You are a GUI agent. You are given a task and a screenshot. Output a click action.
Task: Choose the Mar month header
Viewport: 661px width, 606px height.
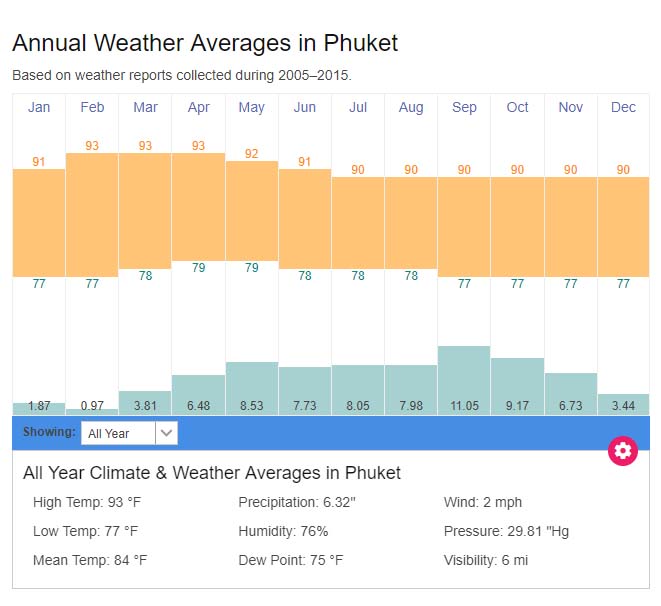coord(145,108)
